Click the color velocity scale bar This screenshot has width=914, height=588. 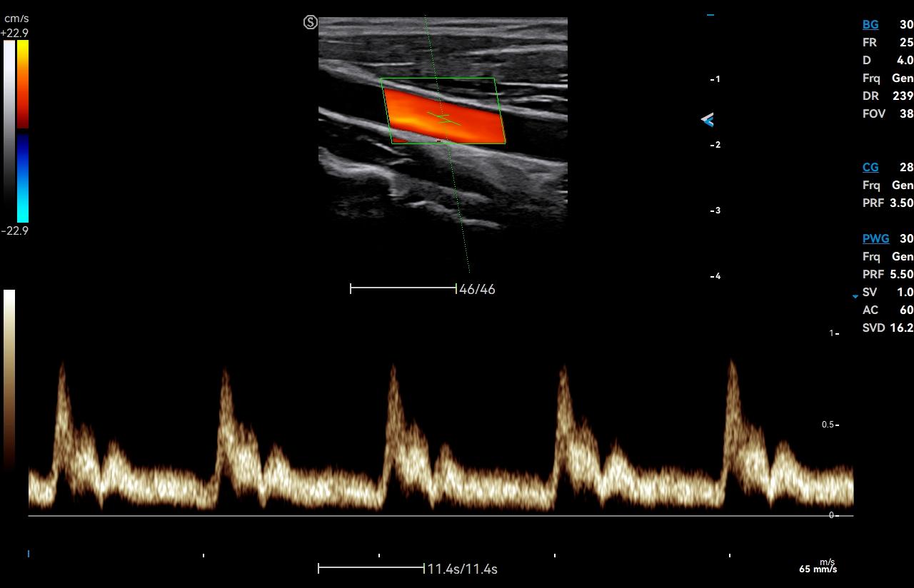pyautogui.click(x=23, y=131)
